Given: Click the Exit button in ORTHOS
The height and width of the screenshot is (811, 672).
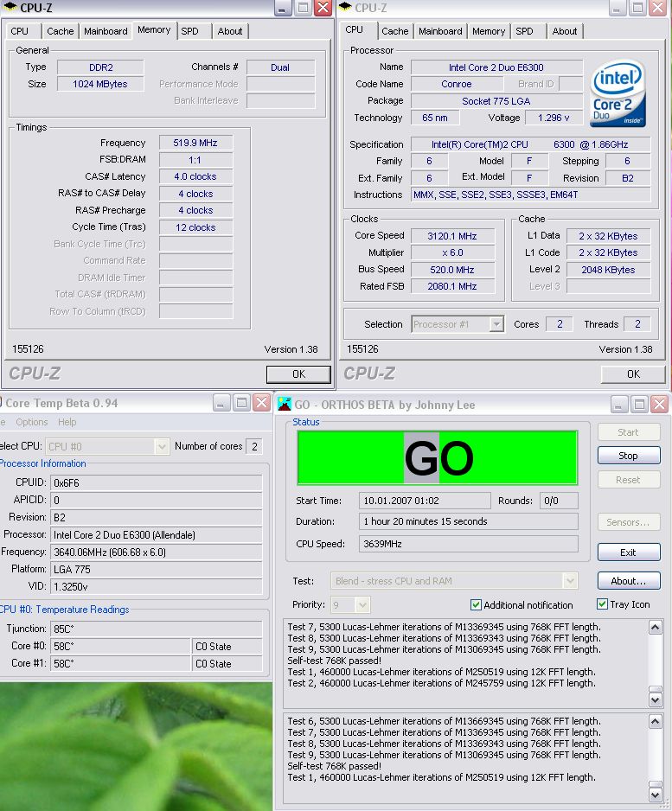Looking at the screenshot, I should [x=629, y=552].
